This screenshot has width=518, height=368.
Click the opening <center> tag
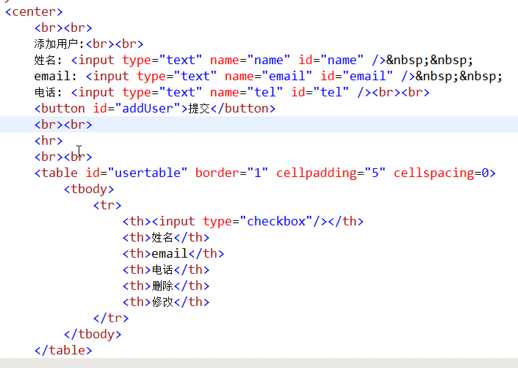point(34,12)
